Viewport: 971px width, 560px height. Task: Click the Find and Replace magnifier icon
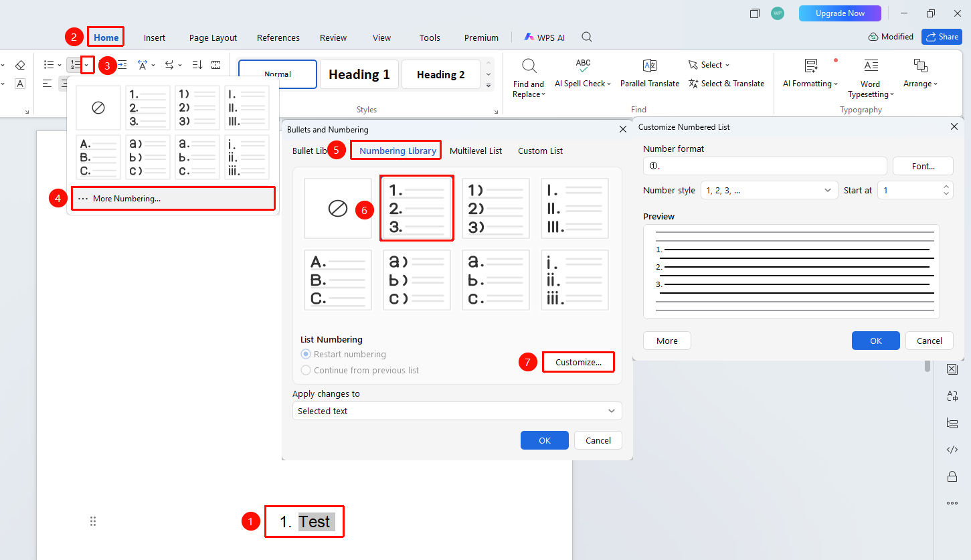pyautogui.click(x=529, y=66)
